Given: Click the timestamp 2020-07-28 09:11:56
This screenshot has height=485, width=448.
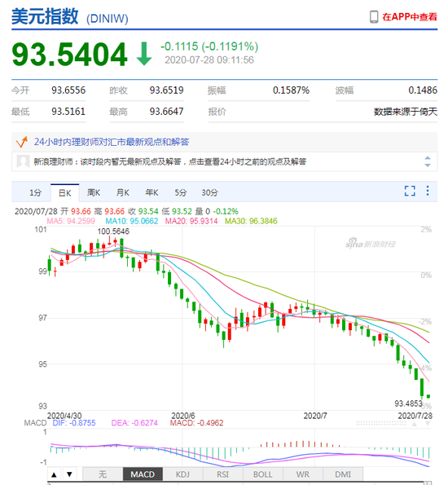Looking at the screenshot, I should tap(209, 60).
